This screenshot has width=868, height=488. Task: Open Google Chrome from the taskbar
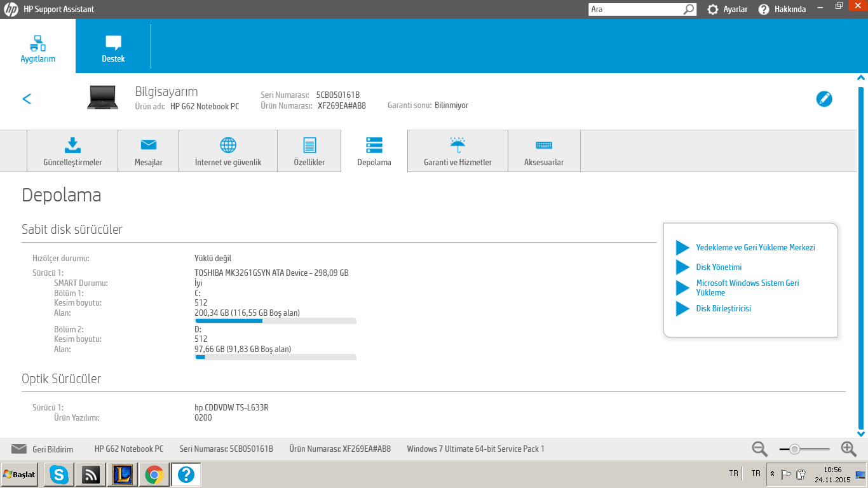pos(154,474)
